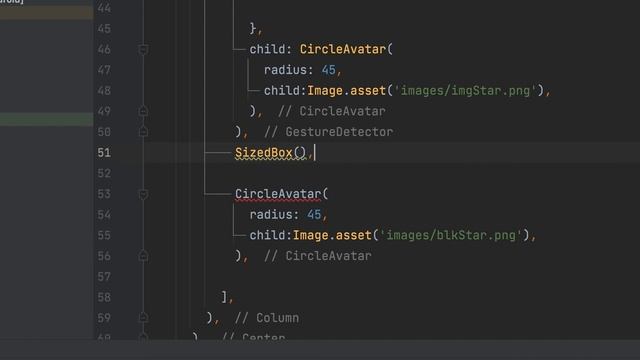This screenshot has width=640, height=360.
Task: Click child: CircleAvatar( on line 46
Action: pyautogui.click(x=321, y=49)
